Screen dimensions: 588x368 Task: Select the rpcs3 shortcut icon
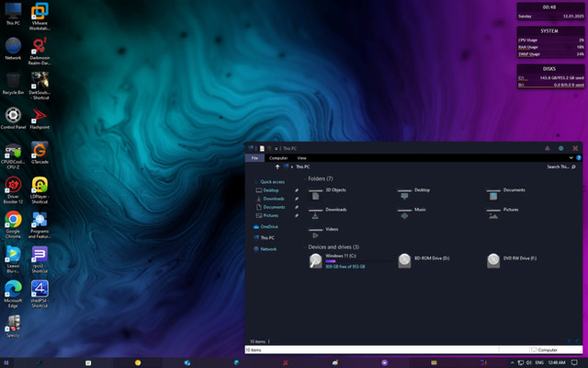40,259
